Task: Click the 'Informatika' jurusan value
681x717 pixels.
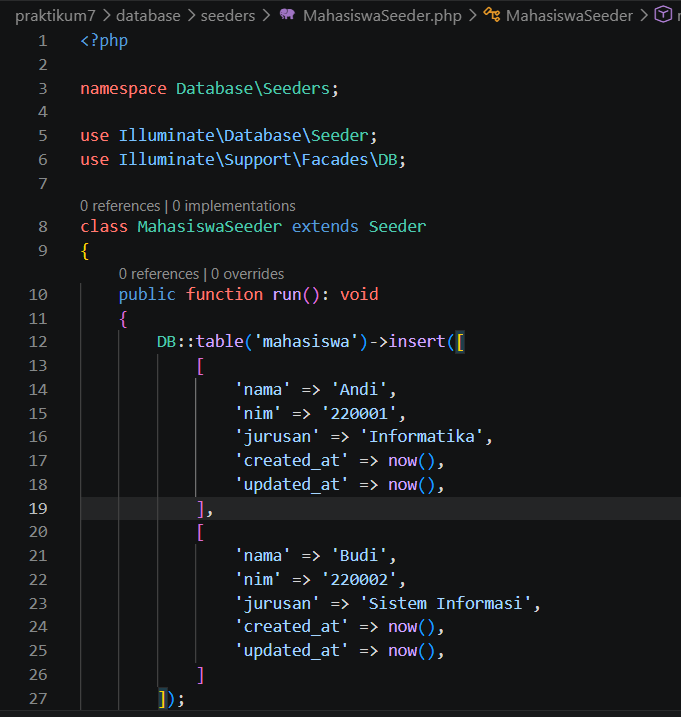Action: pyautogui.click(x=421, y=437)
